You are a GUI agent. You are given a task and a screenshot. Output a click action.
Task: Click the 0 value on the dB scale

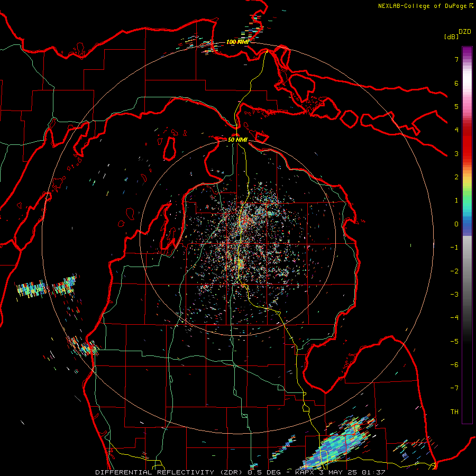click(456, 224)
